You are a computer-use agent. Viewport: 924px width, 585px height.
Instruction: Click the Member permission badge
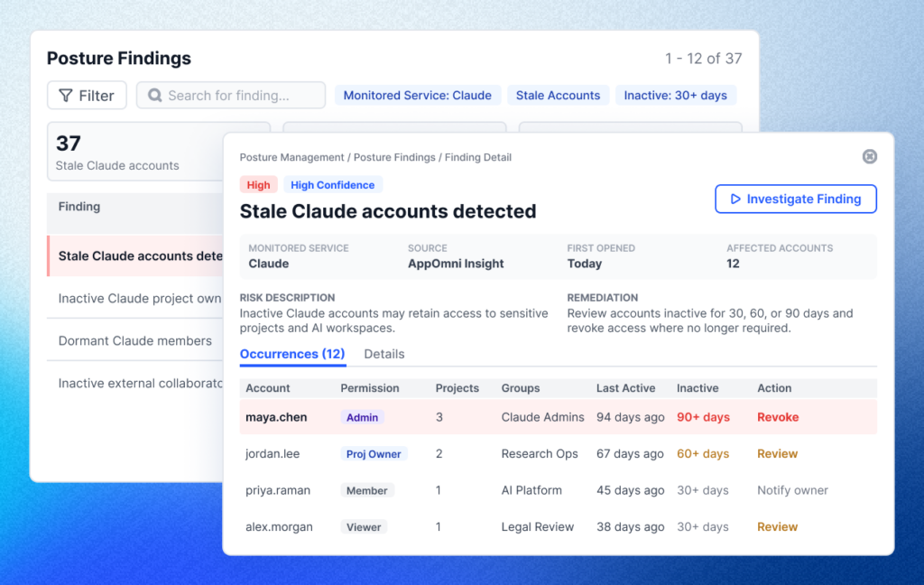click(367, 490)
